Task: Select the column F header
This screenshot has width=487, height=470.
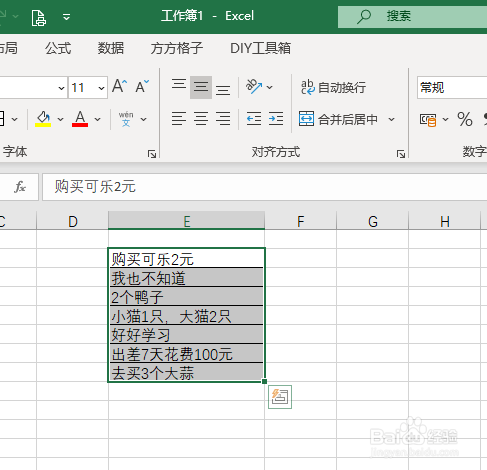Action: 301,221
